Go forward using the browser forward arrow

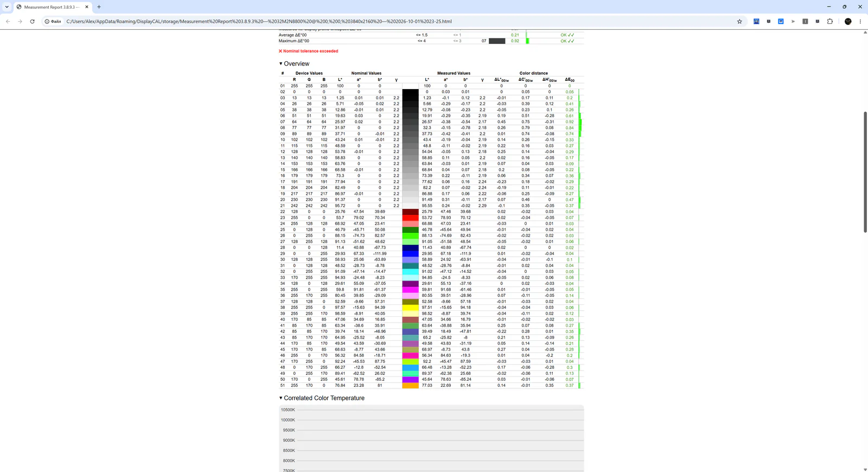pos(20,22)
